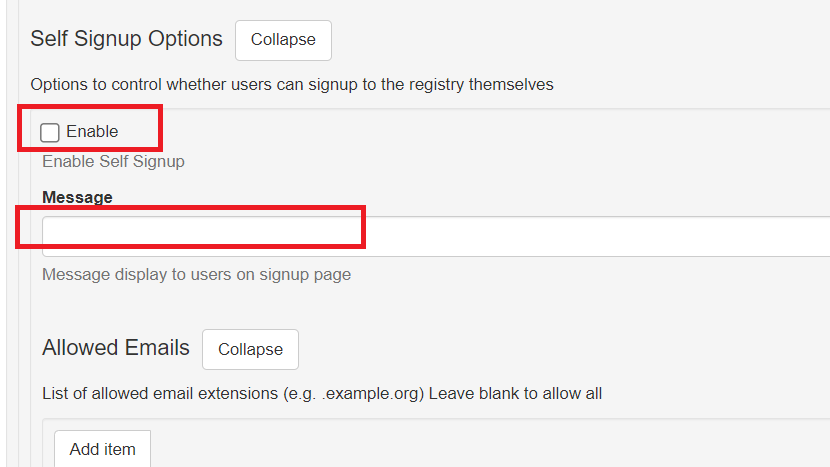Hide the Allowed Emails list via Collapse
830x467 pixels.
pos(250,349)
